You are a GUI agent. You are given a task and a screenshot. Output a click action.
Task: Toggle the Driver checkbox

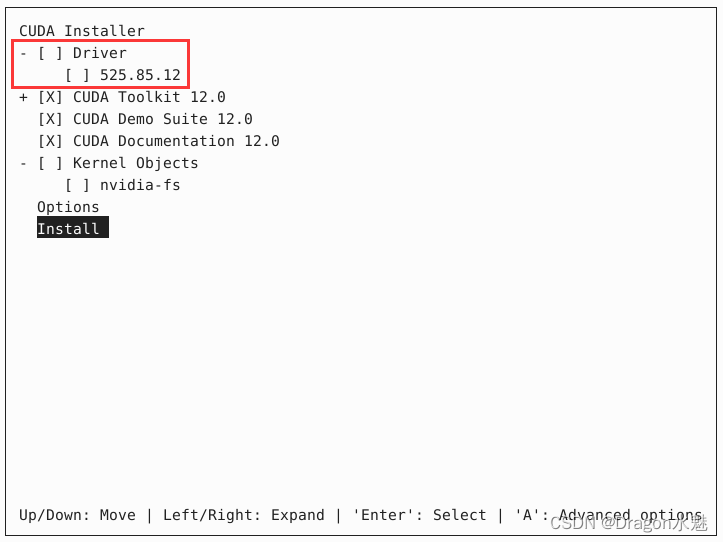coord(50,53)
